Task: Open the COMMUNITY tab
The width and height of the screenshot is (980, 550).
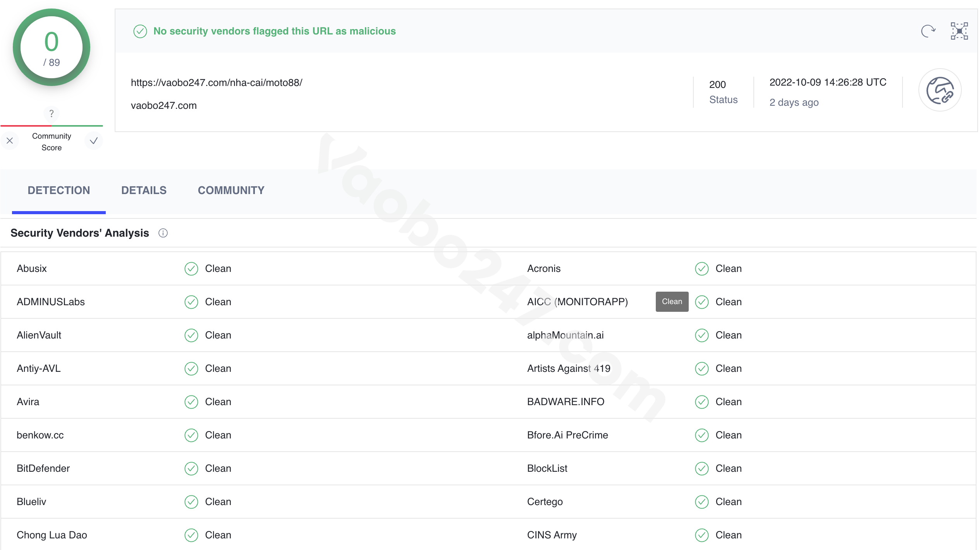Action: point(231,191)
